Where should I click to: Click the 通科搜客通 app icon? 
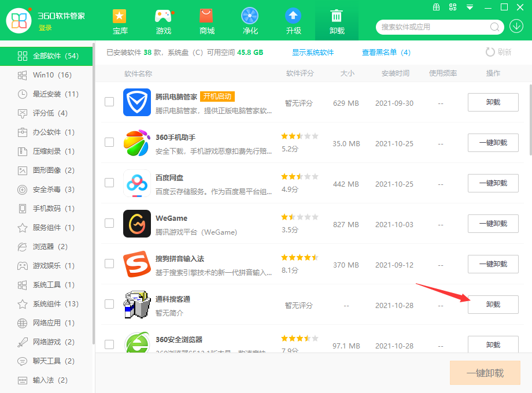click(137, 305)
